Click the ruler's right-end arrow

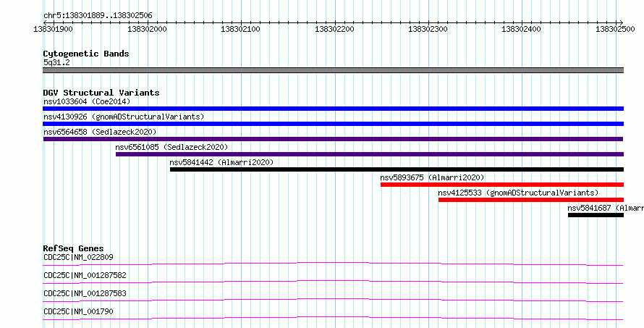[621, 22]
